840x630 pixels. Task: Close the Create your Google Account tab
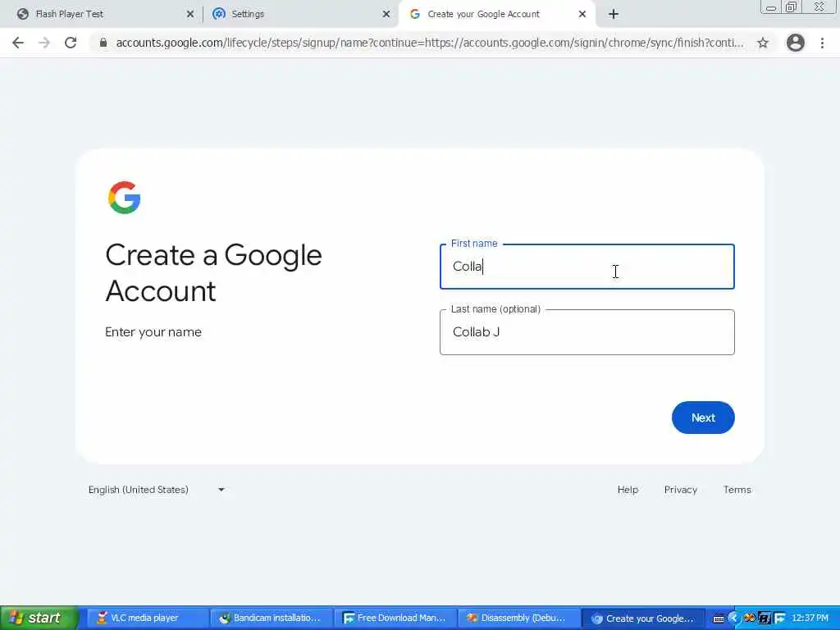tap(582, 14)
